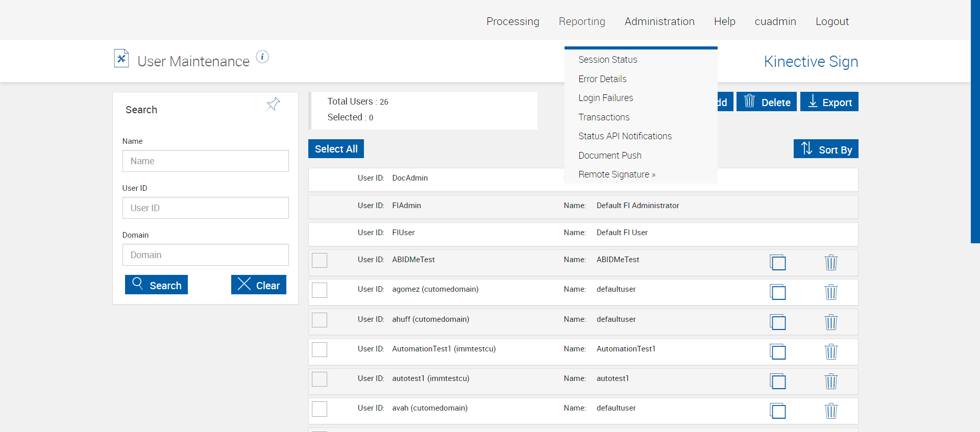Click the Export button
This screenshot has width=980, height=432.
click(x=829, y=102)
